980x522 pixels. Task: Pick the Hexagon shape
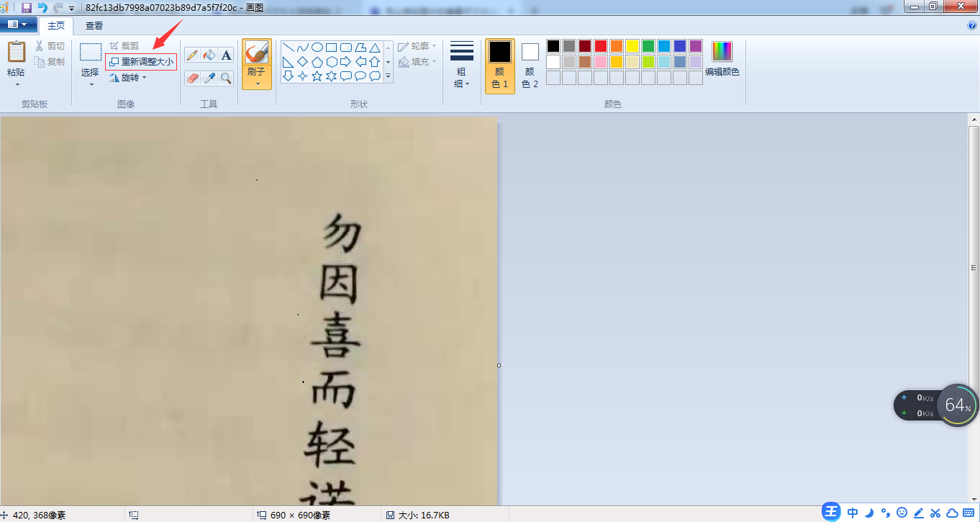tap(331, 62)
